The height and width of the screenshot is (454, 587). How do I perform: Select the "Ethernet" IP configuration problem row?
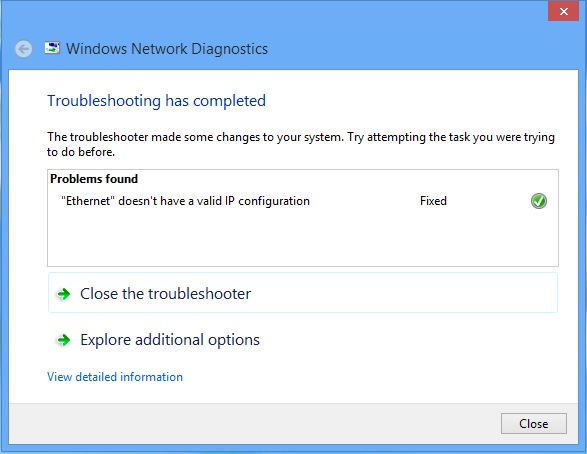pos(303,201)
